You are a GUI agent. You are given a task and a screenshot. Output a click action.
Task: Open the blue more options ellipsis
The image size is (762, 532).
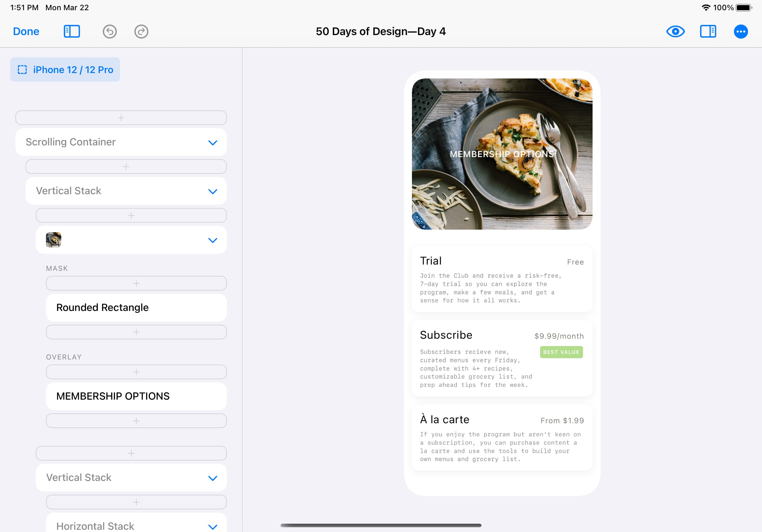[740, 32]
